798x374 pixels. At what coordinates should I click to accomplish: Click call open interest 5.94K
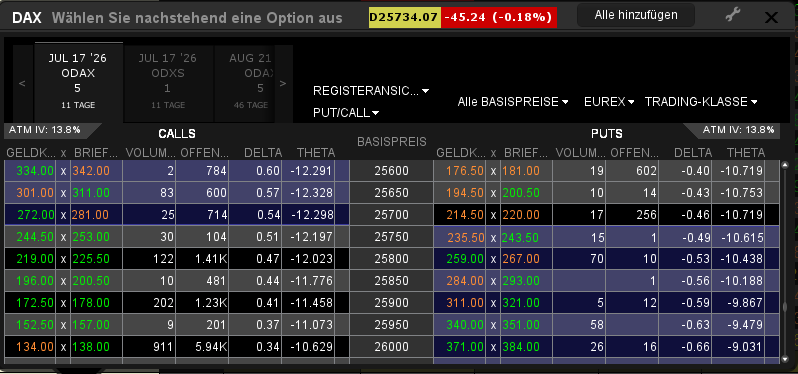pyautogui.click(x=211, y=347)
